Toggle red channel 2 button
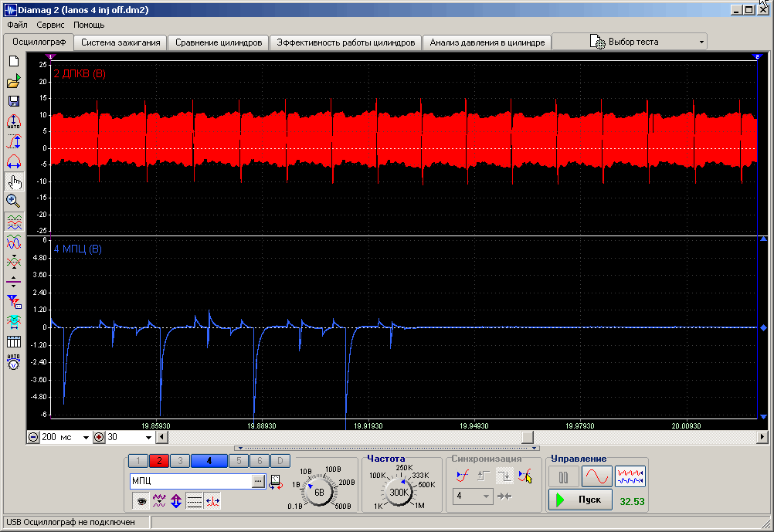Viewport: 774px width, 532px height. pos(159,461)
